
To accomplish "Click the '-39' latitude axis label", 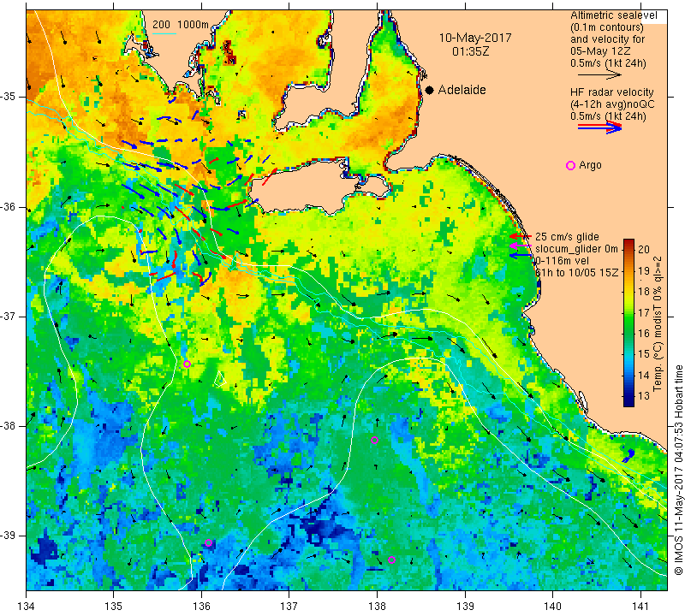I will 8,536.
